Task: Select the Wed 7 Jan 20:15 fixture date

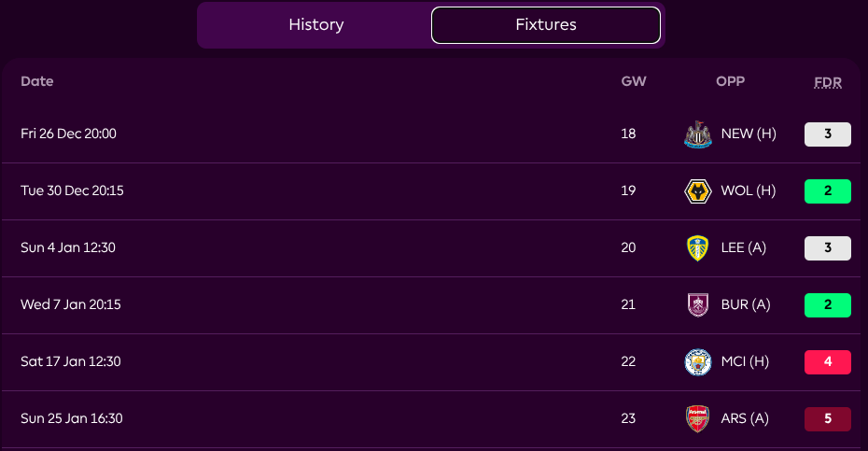Action: point(72,305)
